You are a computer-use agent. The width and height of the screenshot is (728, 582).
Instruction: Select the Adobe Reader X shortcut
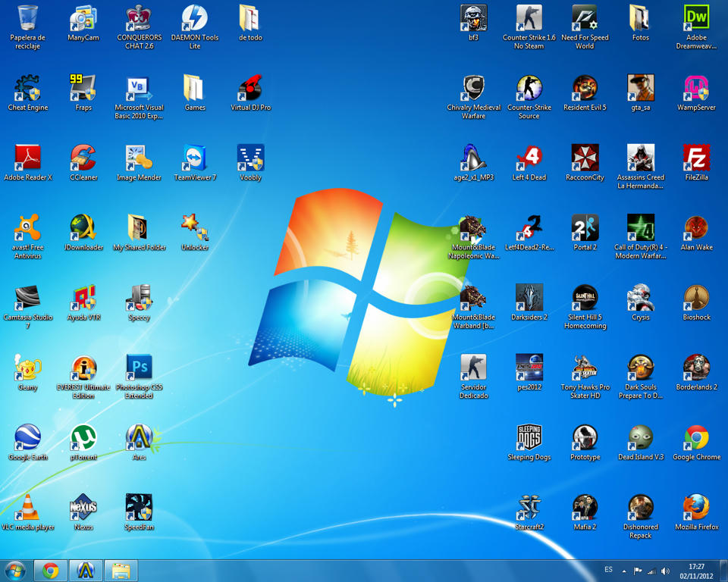(x=27, y=158)
